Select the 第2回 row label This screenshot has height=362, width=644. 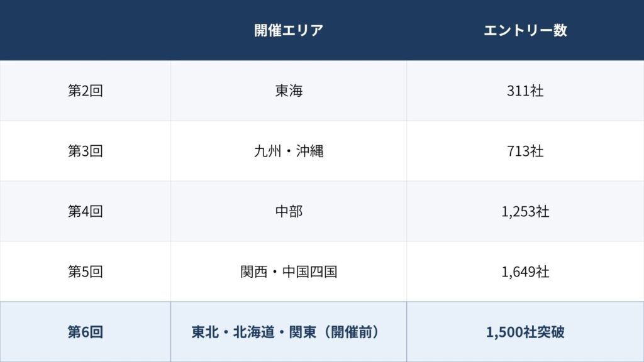[86, 90]
